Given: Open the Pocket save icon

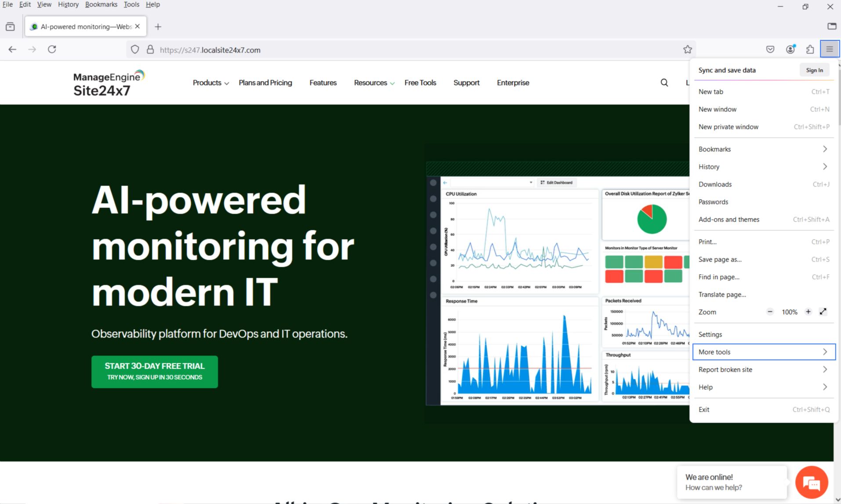Looking at the screenshot, I should tap(770, 49).
